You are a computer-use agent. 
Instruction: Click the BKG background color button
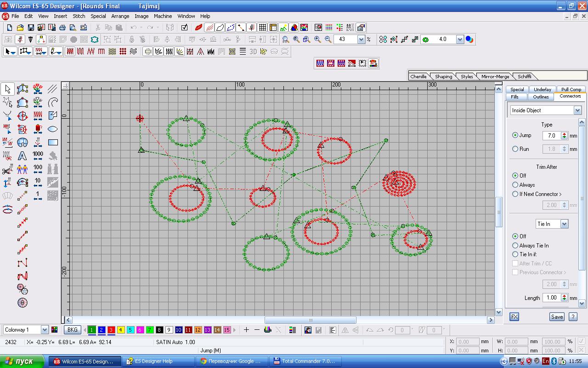tap(72, 330)
